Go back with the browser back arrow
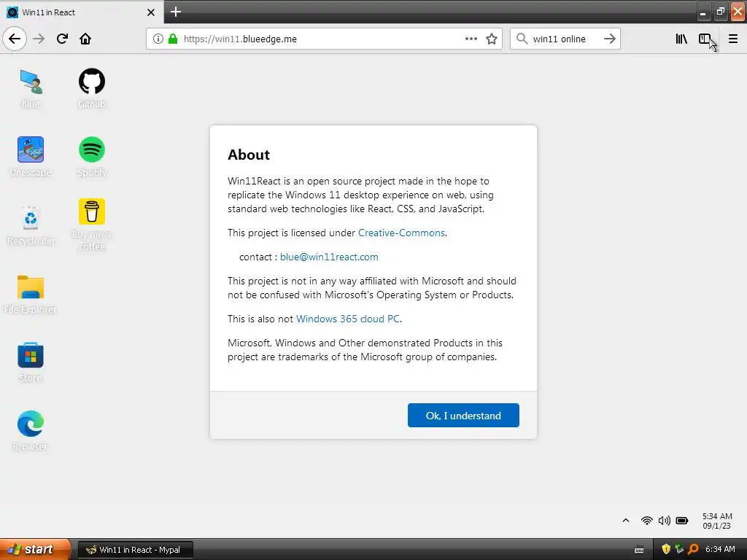The height and width of the screenshot is (560, 747). pyautogui.click(x=15, y=39)
